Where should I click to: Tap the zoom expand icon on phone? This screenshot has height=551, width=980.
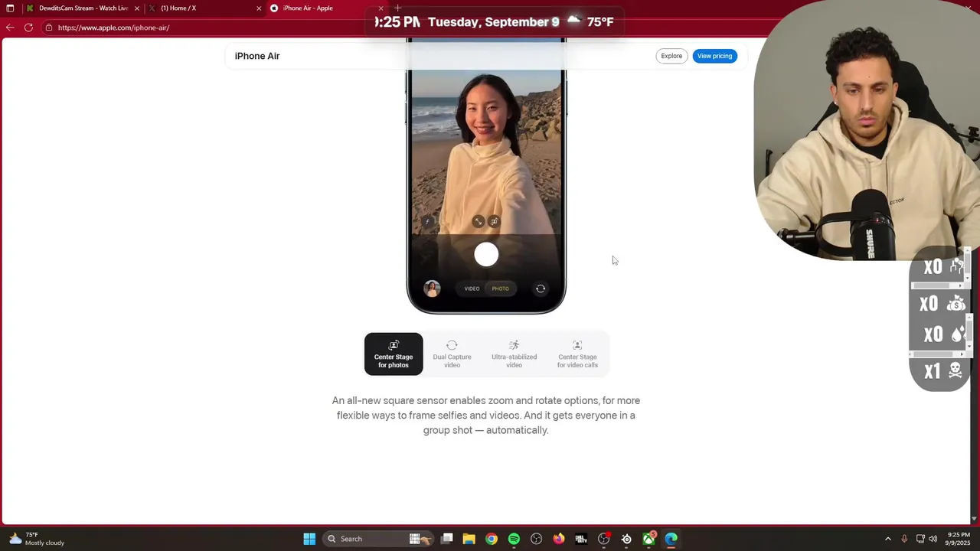pos(478,221)
